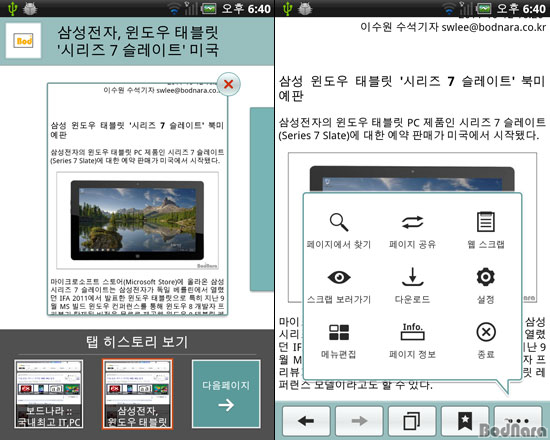
Task: Tap the 다음페이지 next page button
Action: 226,394
